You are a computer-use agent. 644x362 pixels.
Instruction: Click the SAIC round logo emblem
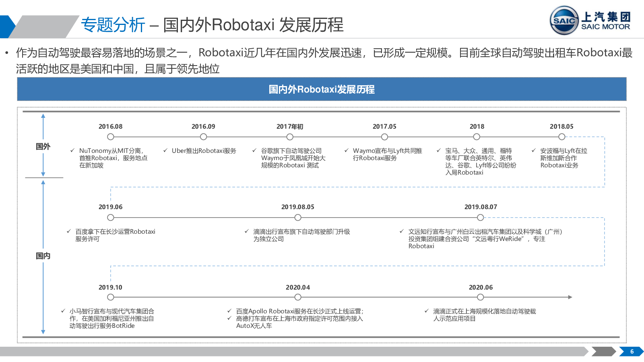564,21
